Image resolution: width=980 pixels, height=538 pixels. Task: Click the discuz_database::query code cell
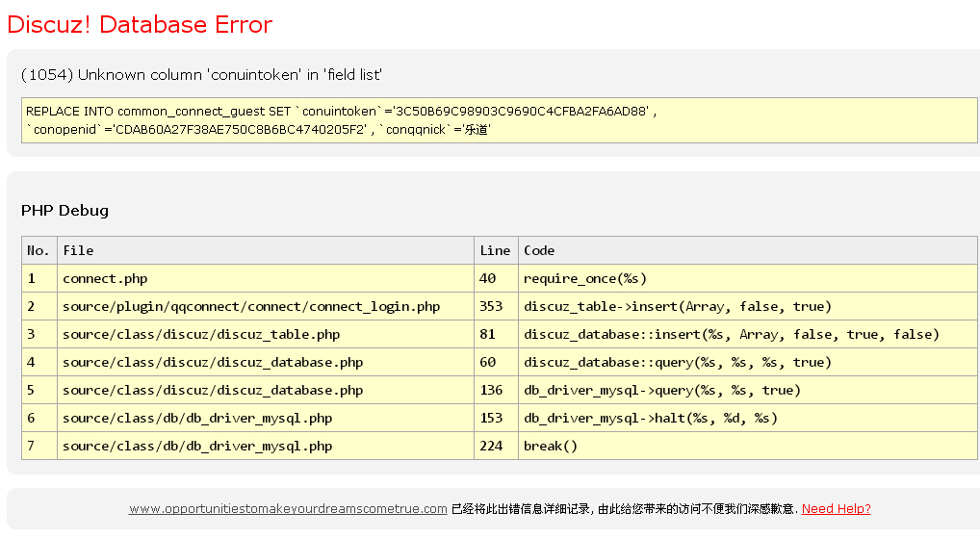click(747, 363)
